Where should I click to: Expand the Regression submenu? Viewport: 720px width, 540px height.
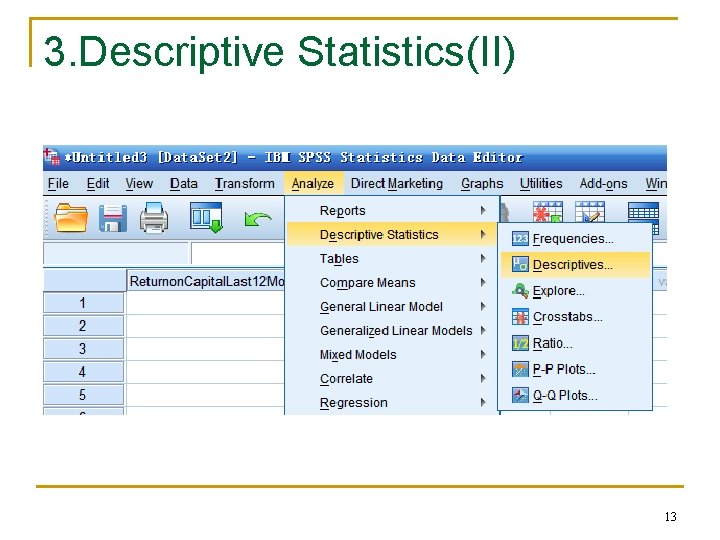[x=392, y=402]
